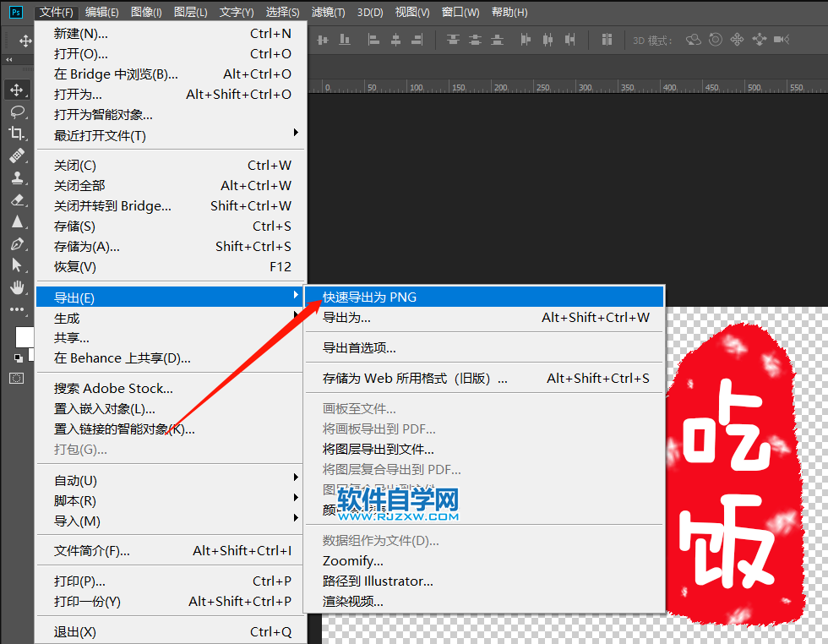The width and height of the screenshot is (828, 644).
Task: Select the Clone Stamp tool
Action: 17,178
